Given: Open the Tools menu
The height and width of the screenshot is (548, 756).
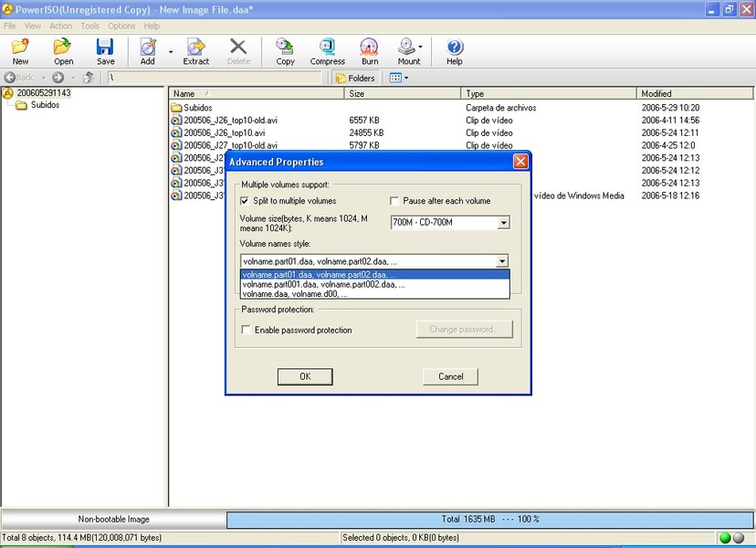Looking at the screenshot, I should coord(89,26).
